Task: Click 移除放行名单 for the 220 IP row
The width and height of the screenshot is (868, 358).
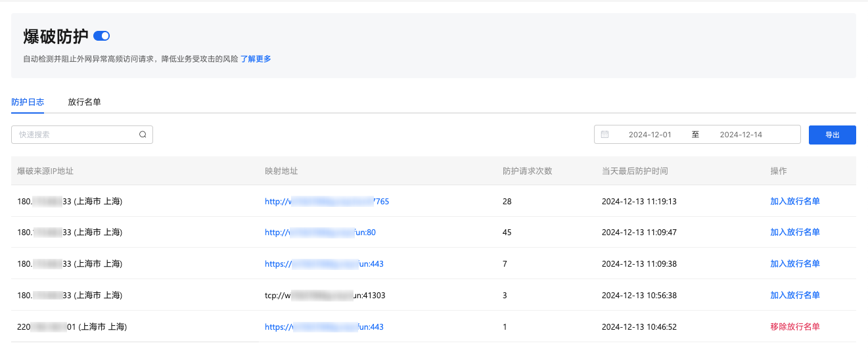Action: [x=794, y=327]
